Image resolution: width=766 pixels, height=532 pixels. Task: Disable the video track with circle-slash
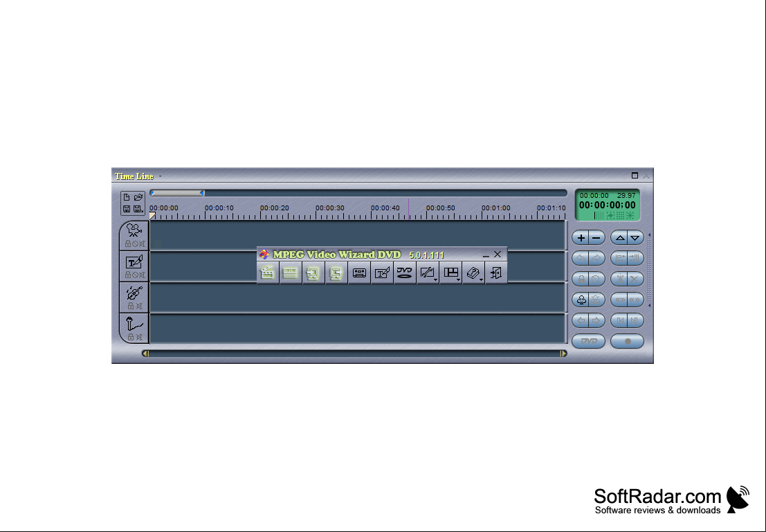(x=135, y=244)
